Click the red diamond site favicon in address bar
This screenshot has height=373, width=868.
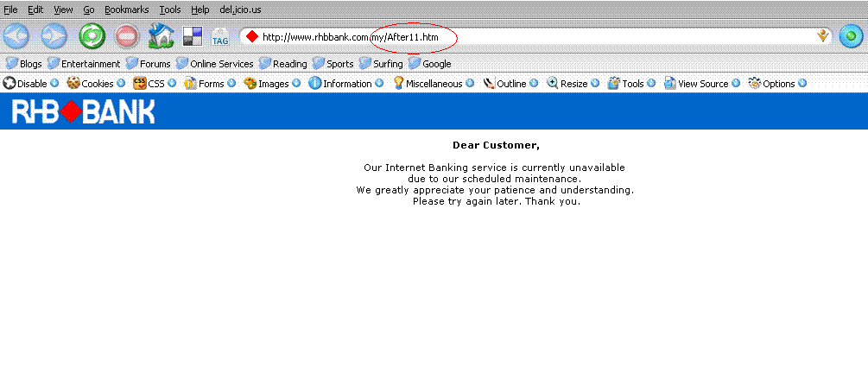pyautogui.click(x=252, y=37)
